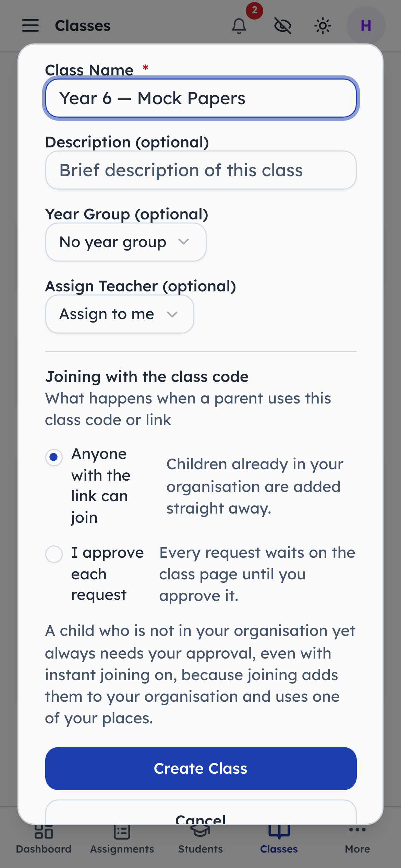Focus the Class Name text field
The height and width of the screenshot is (868, 401).
201,98
